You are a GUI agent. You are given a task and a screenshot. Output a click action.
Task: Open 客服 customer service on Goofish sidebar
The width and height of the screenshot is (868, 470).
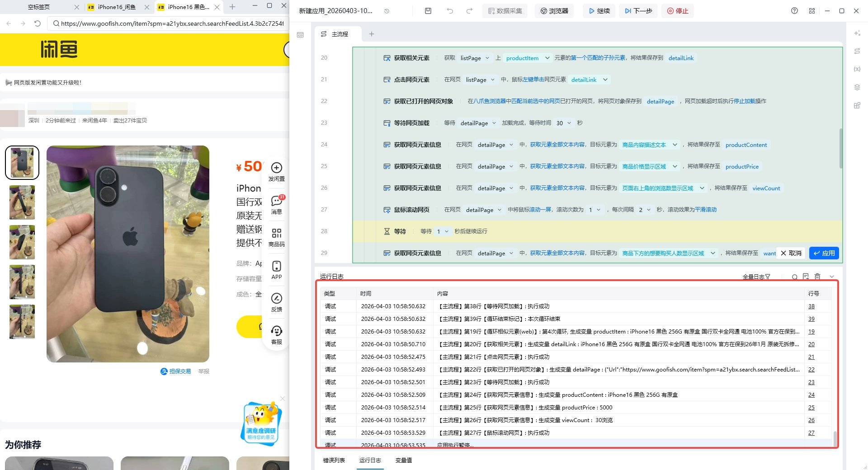coord(277,335)
